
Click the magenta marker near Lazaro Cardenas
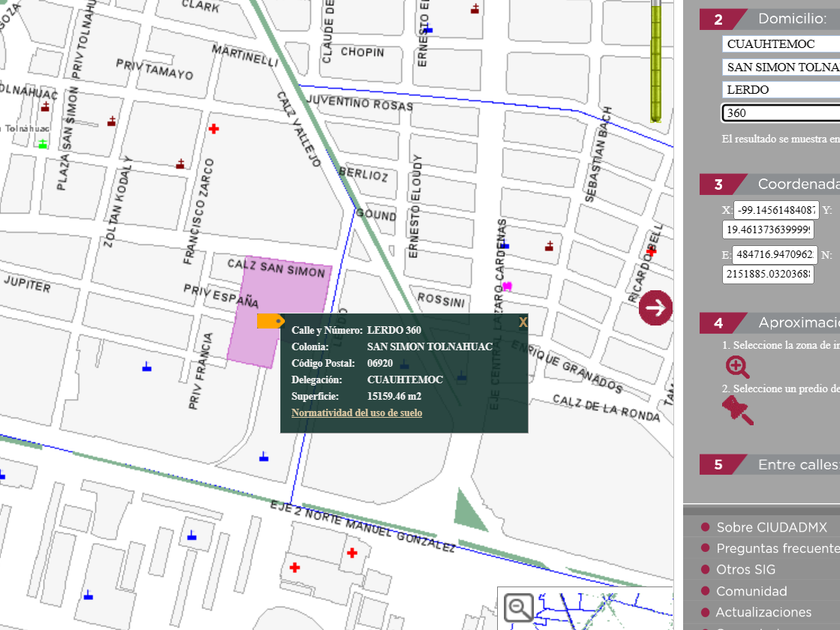507,287
